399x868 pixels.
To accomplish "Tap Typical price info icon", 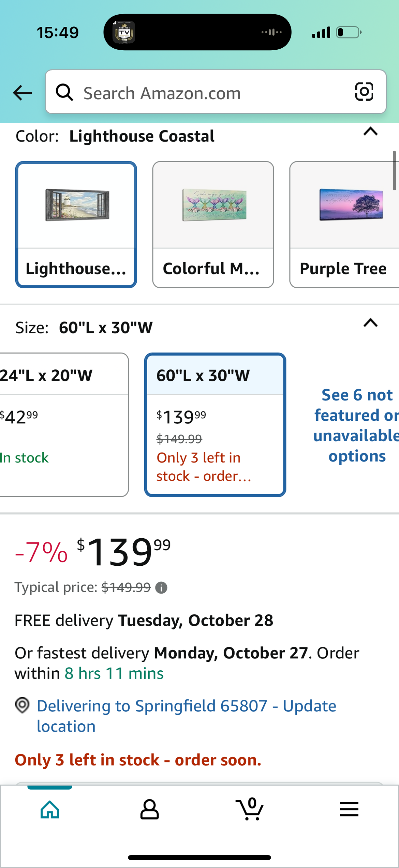I will pos(161,588).
